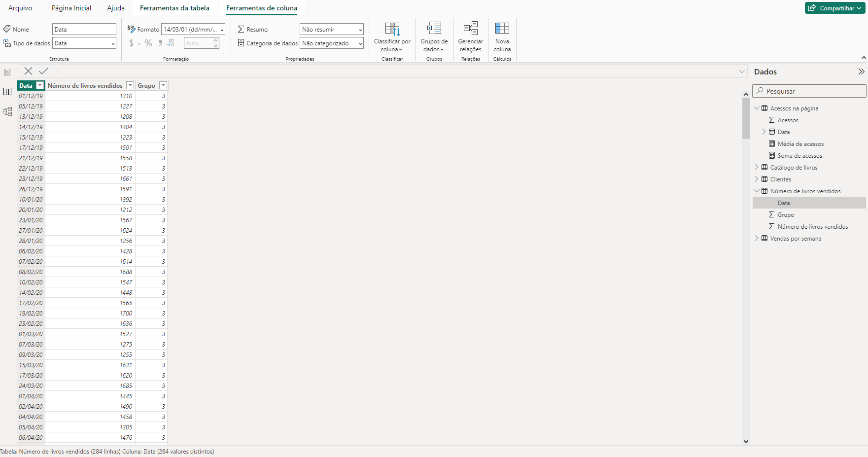
Task: Cancel formula with the X icon
Action: (29, 71)
